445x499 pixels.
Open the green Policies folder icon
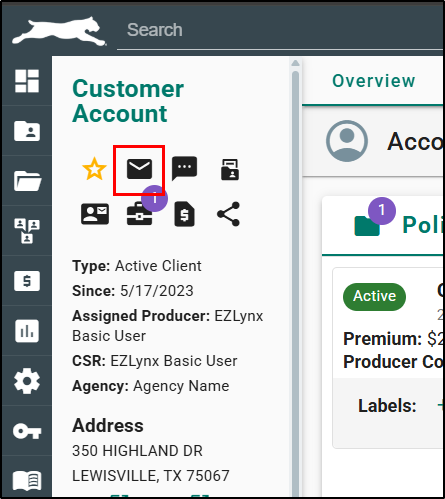(x=367, y=225)
